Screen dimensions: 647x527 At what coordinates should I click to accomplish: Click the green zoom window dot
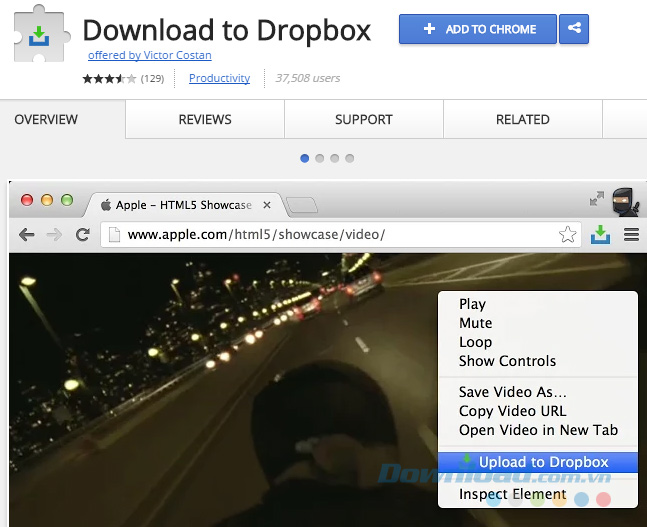tap(67, 200)
